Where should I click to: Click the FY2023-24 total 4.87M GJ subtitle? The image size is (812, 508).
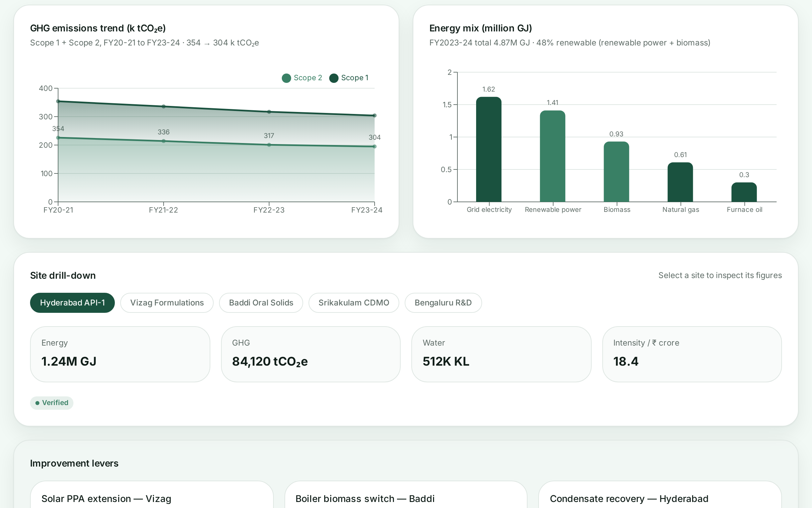pos(570,43)
